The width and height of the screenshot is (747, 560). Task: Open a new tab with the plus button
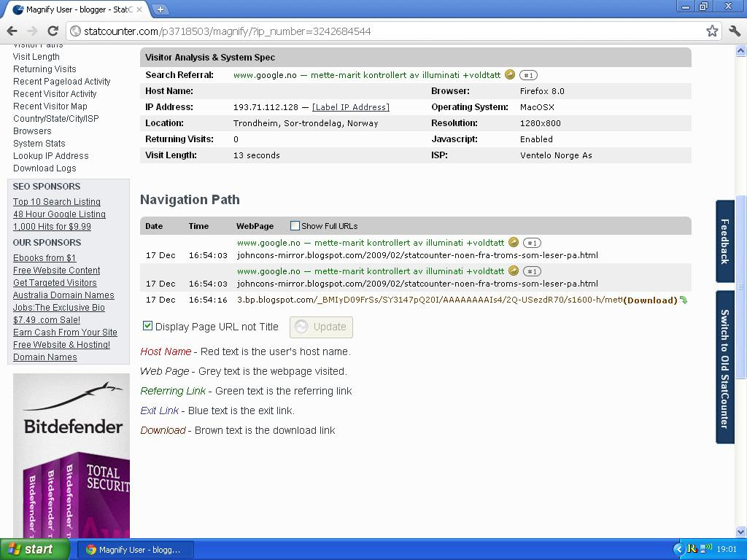click(x=160, y=9)
